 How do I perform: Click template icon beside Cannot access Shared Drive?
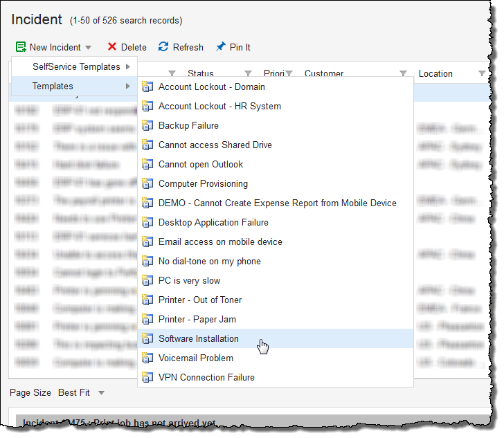pyautogui.click(x=147, y=145)
